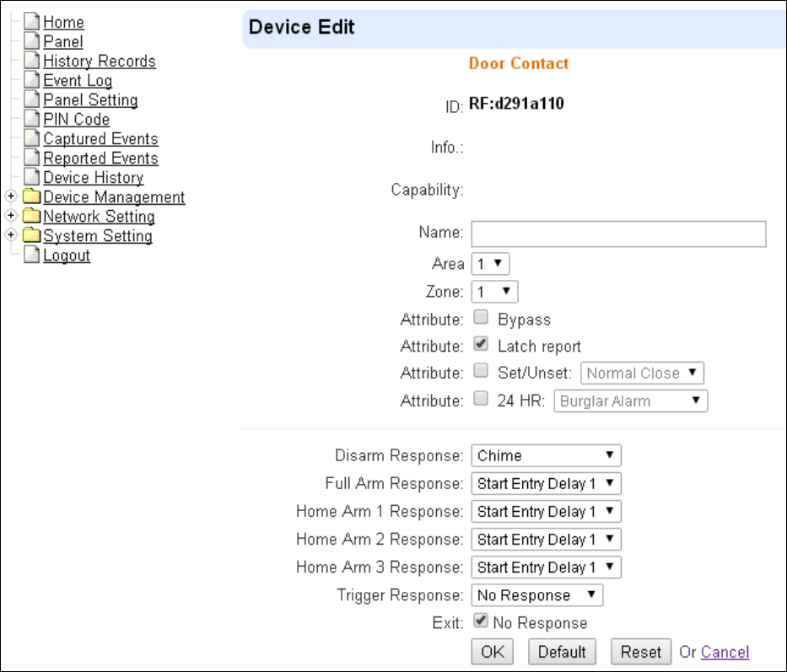This screenshot has height=672, width=787.
Task: Expand the Device Management tree node
Action: 11,196
